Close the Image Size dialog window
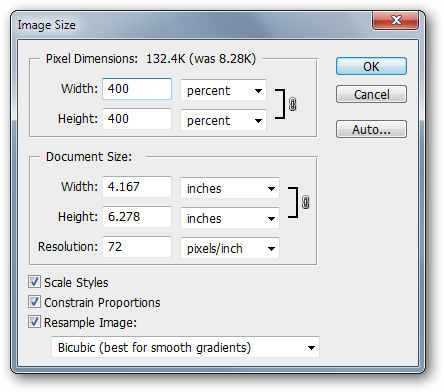This screenshot has height=392, width=444. coord(395,20)
